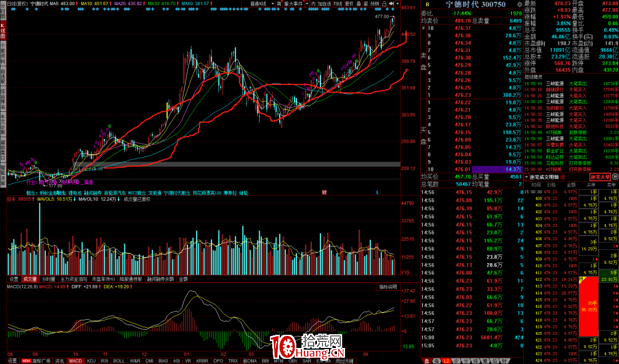Click the highlighted 14.3万 buy order at 476.01
Screen dimensions: 619x364
click(496, 169)
